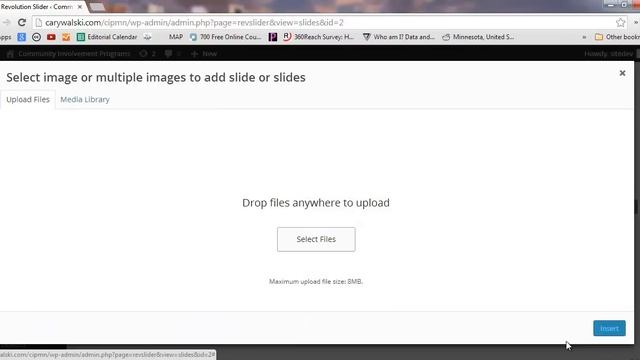Viewport: 640px width, 360px height.
Task: Click the blue Insert button
Action: [x=609, y=328]
